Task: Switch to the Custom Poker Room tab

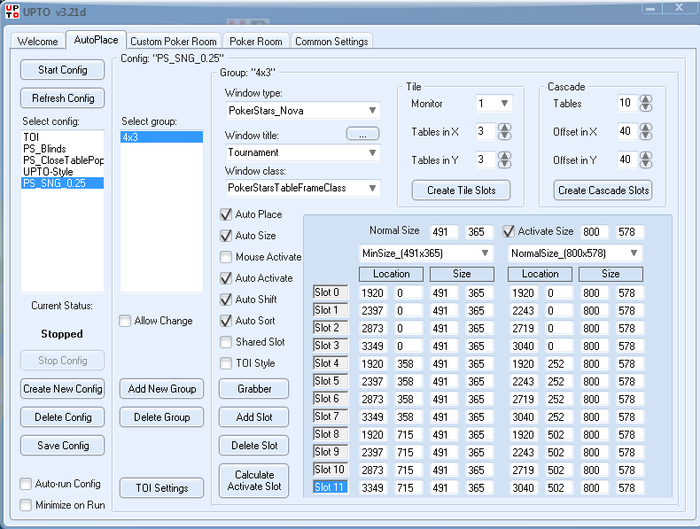Action: click(173, 41)
